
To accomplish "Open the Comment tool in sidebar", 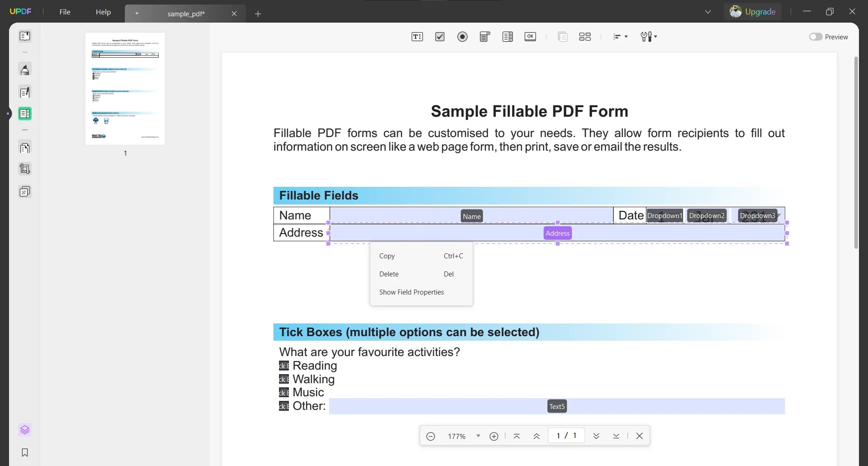I will (x=25, y=69).
